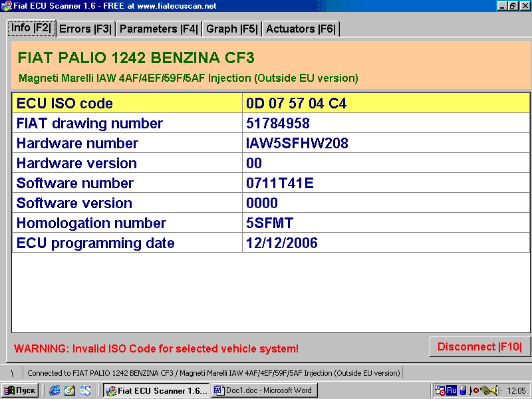Click ISO code value 0D 07 57 04 C4
Image resolution: width=532 pixels, height=399 pixels.
pos(296,103)
